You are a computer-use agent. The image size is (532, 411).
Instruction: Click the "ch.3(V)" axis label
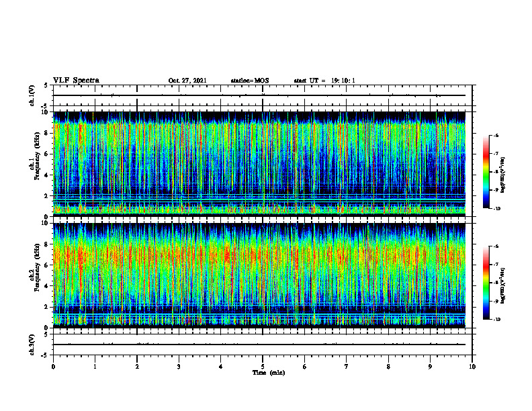click(32, 345)
